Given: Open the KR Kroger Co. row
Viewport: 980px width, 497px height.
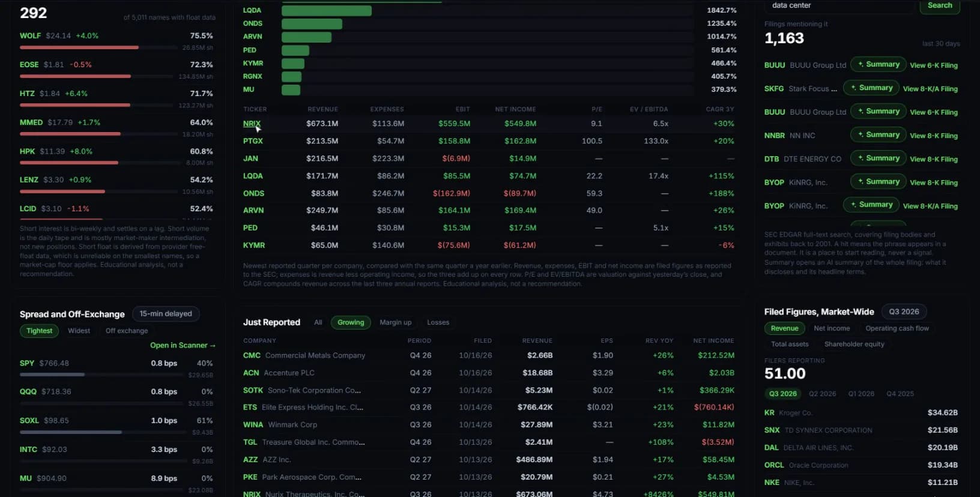Looking at the screenshot, I should (x=861, y=413).
